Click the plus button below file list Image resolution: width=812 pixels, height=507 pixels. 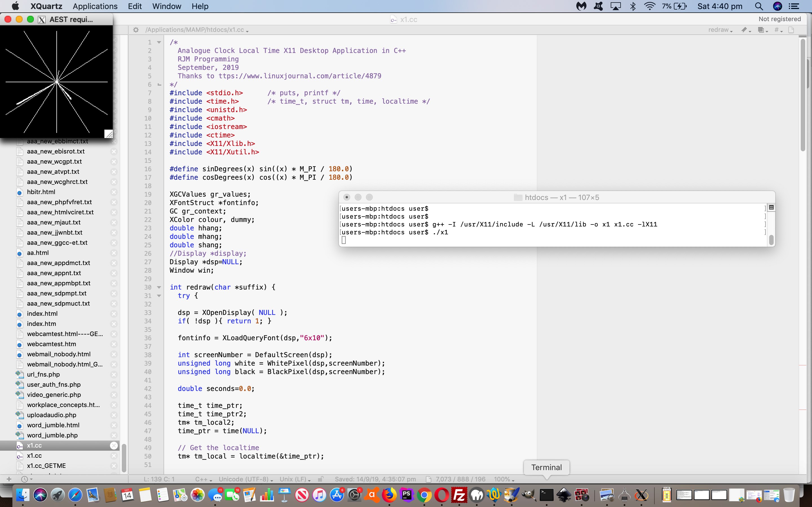[x=9, y=479]
